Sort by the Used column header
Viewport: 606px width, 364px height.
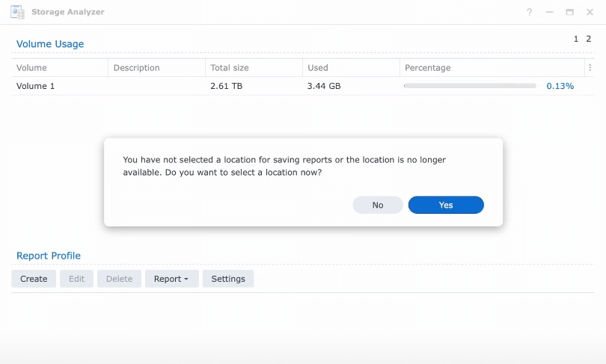[318, 68]
